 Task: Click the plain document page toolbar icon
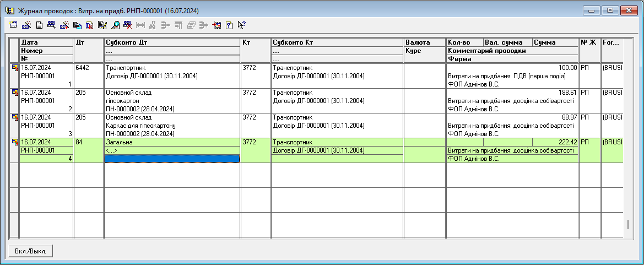[x=39, y=25]
